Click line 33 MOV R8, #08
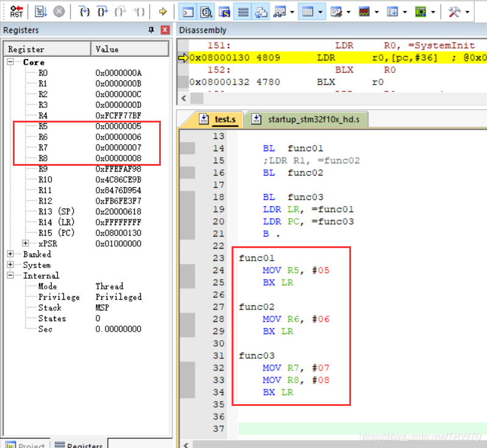This screenshot has height=448, width=487. point(296,380)
